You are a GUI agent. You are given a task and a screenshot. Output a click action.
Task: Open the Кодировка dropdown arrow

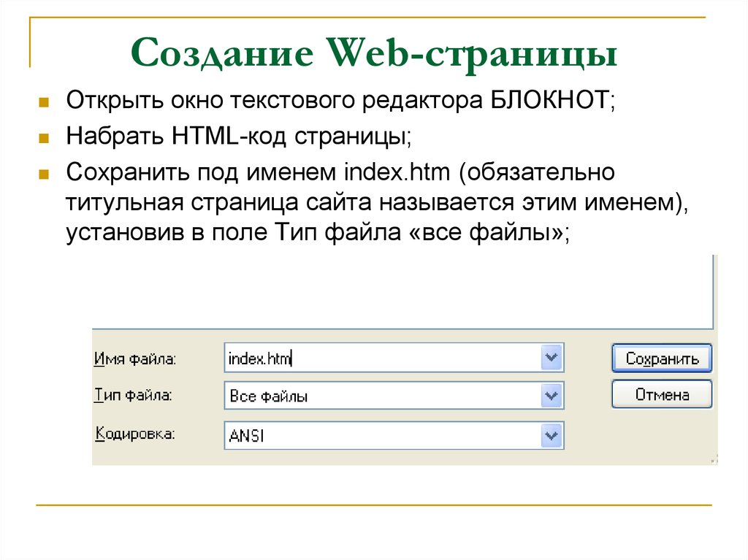pyautogui.click(x=552, y=435)
